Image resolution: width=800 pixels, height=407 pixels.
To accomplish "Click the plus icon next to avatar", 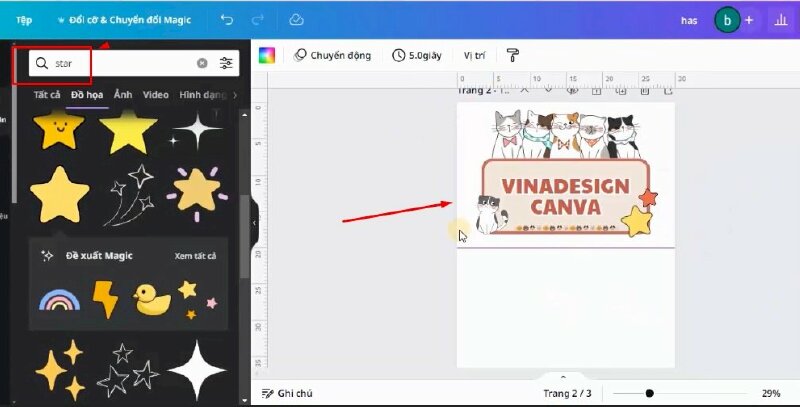I will click(x=749, y=20).
